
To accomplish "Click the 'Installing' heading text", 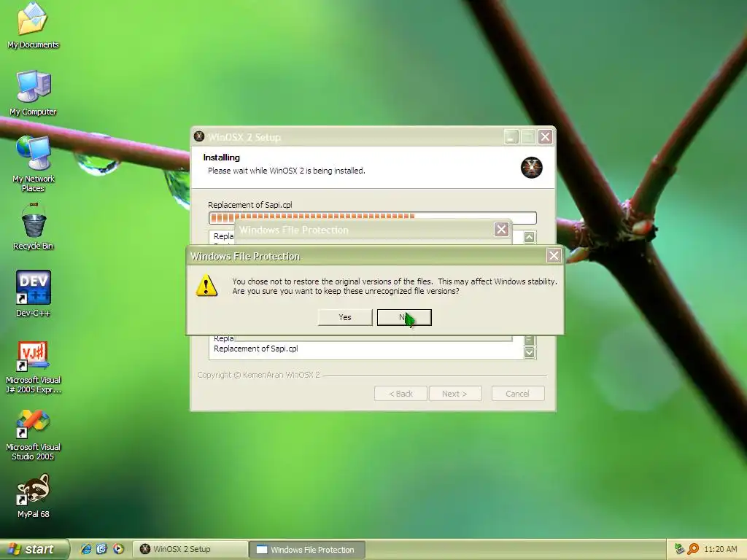I will tap(222, 157).
